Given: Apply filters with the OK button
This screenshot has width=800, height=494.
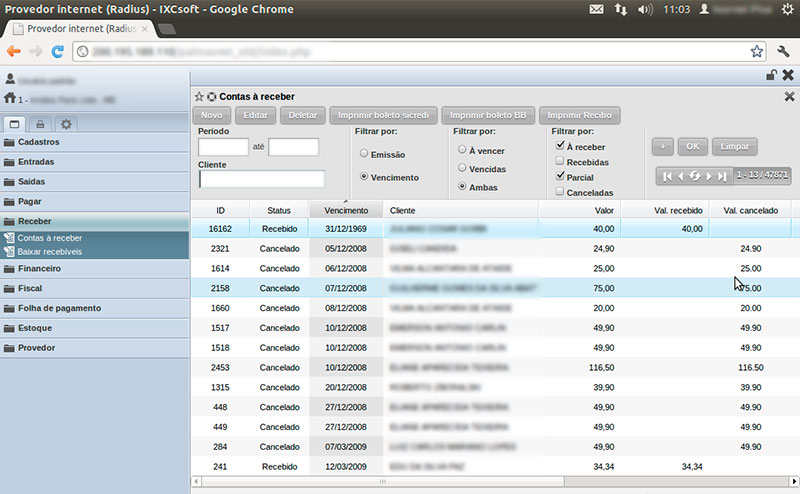Looking at the screenshot, I should (x=692, y=146).
